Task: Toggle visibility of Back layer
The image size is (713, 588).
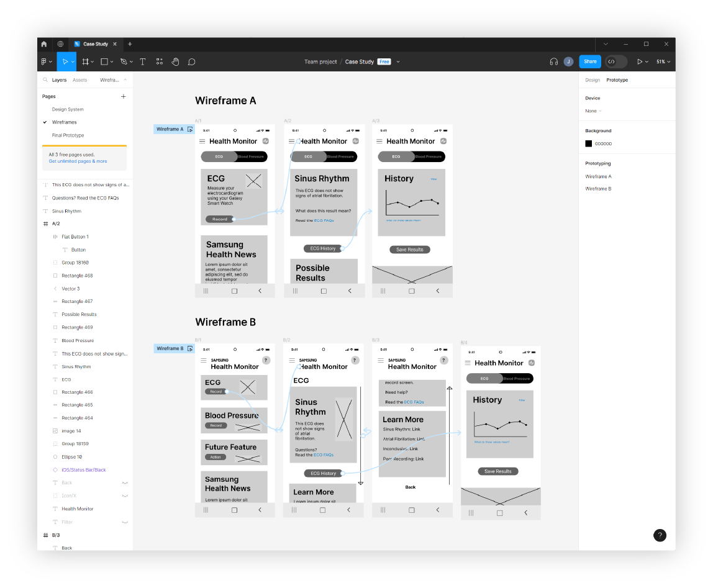Action: [125, 483]
